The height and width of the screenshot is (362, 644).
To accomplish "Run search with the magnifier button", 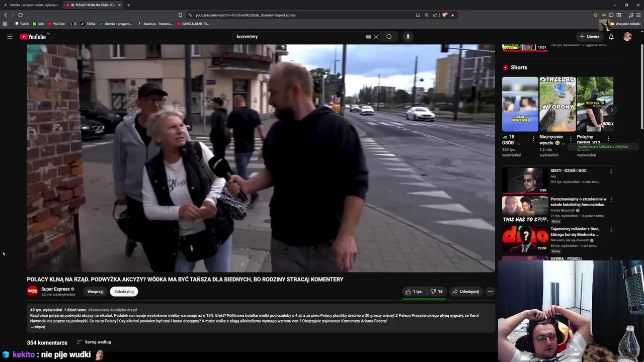I will pyautogui.click(x=389, y=37).
